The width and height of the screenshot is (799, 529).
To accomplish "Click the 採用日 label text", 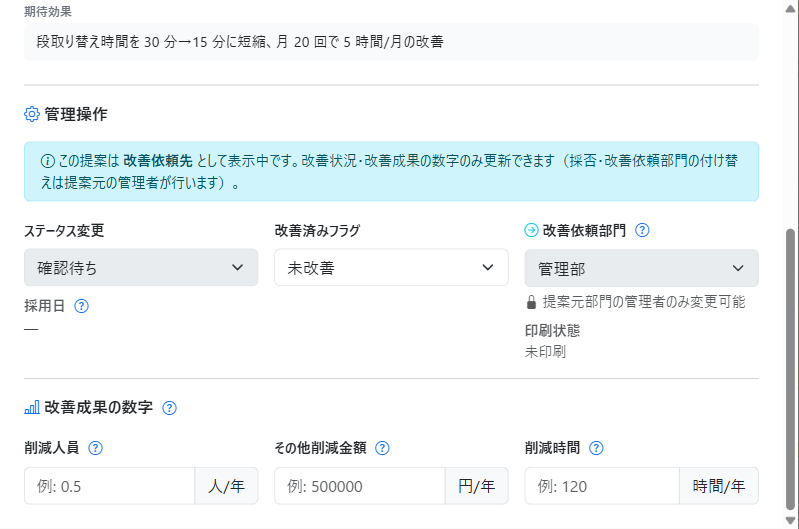I will (x=44, y=306).
